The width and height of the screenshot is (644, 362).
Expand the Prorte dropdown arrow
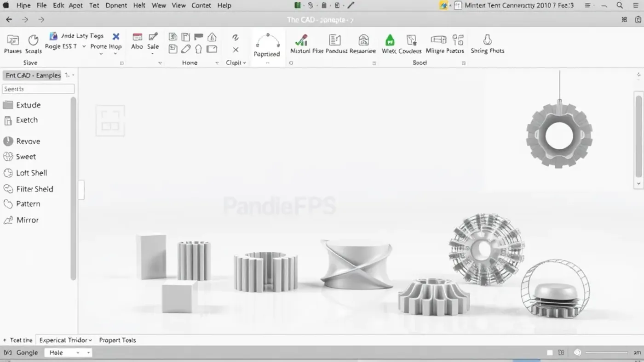[x=101, y=54]
